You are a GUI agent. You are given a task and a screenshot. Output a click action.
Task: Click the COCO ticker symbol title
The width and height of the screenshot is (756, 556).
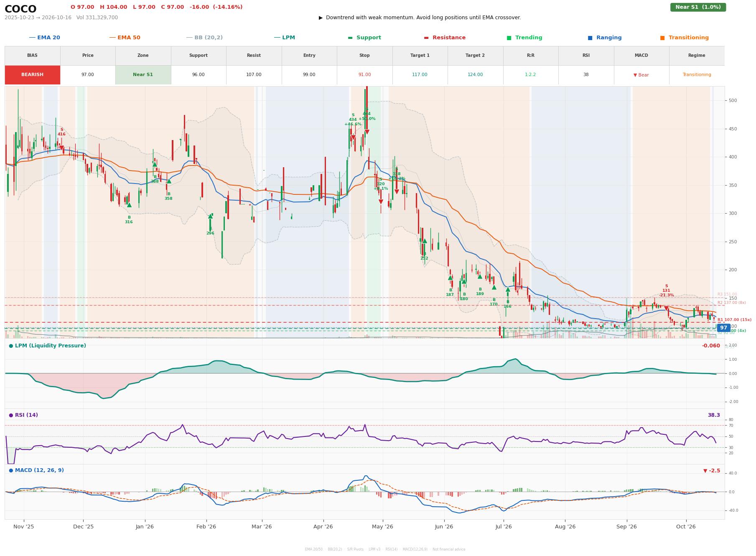click(20, 9)
